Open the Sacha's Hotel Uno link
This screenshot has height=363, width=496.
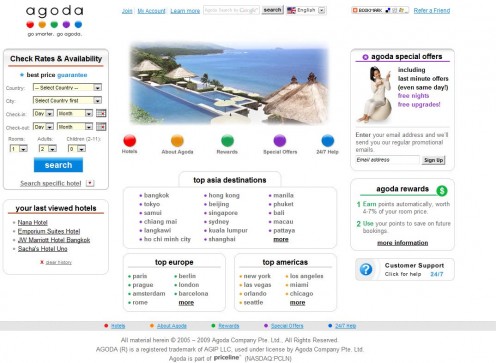point(43,249)
